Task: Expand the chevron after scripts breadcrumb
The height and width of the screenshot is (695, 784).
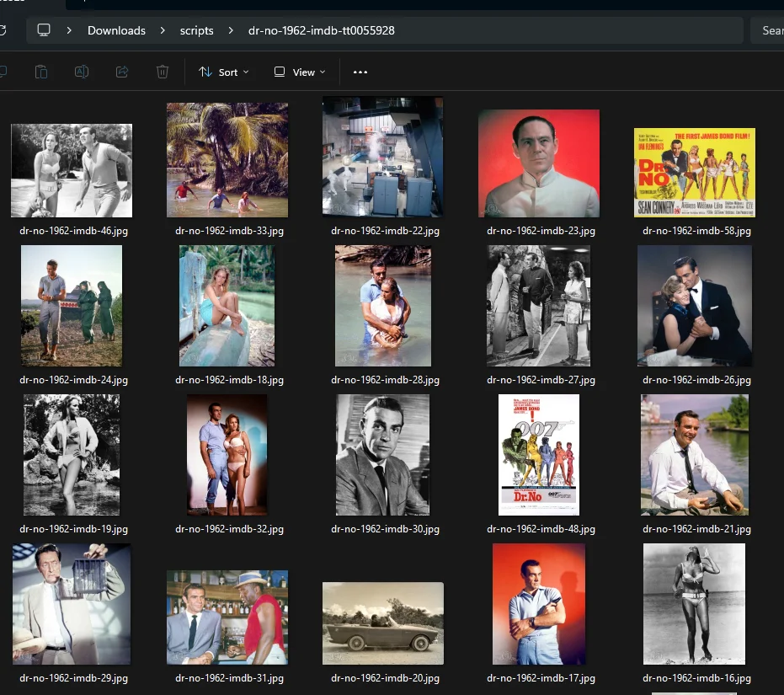Action: (x=231, y=30)
